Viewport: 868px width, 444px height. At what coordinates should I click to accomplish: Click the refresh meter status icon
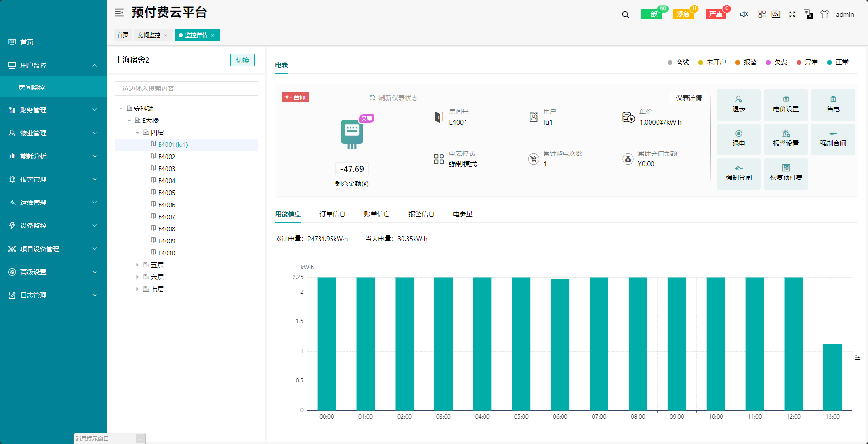pos(372,98)
